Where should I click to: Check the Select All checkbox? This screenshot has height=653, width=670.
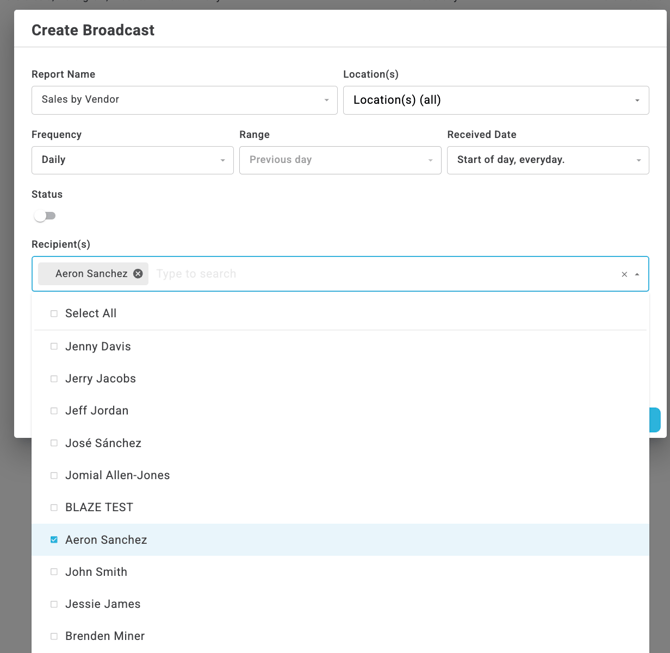pos(54,314)
